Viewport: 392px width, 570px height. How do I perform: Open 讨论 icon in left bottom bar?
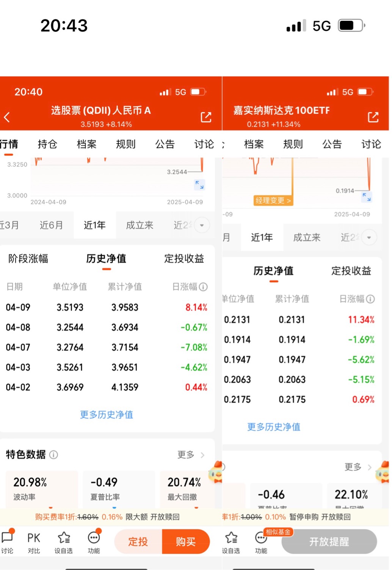click(x=8, y=542)
